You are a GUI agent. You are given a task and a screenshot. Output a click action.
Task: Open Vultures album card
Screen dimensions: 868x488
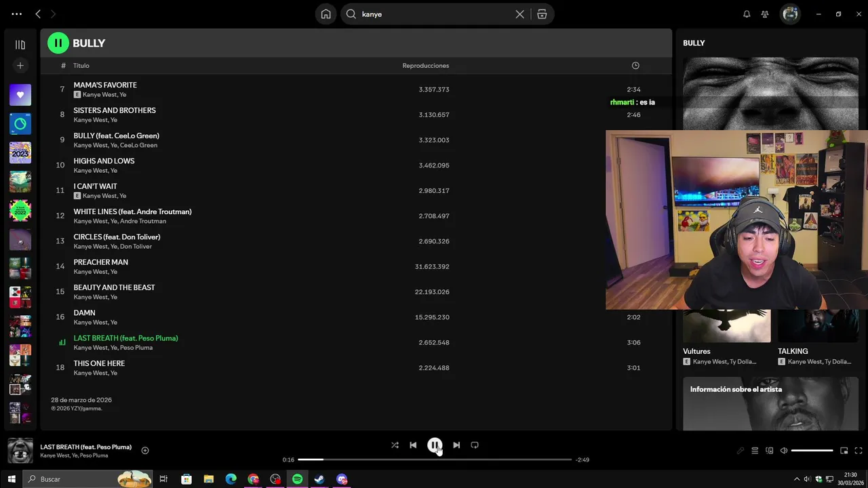click(x=726, y=338)
